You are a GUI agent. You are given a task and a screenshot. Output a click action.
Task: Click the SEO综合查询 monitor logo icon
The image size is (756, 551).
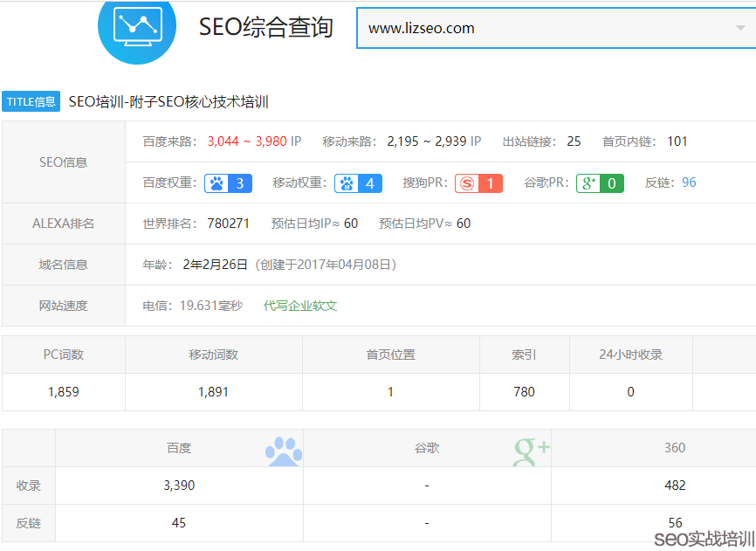(137, 28)
